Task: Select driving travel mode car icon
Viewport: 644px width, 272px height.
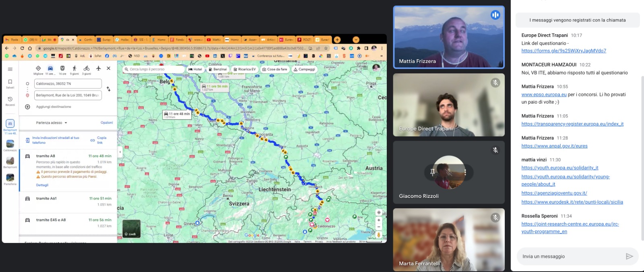Action: pyautogui.click(x=50, y=70)
